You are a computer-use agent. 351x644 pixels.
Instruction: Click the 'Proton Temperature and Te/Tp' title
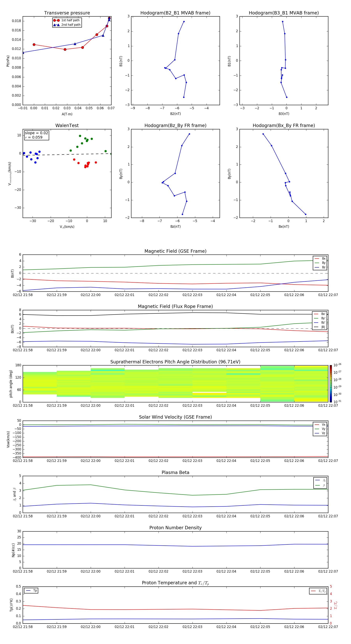[175, 583]
